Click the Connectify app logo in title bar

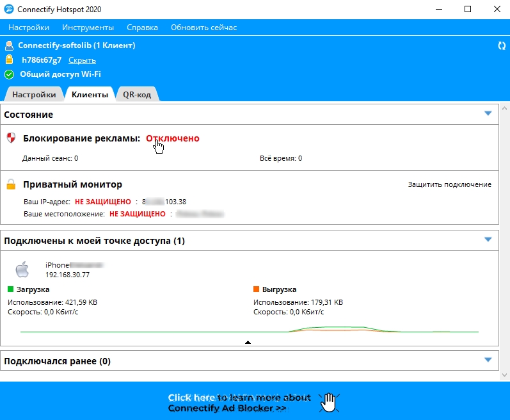tap(9, 9)
